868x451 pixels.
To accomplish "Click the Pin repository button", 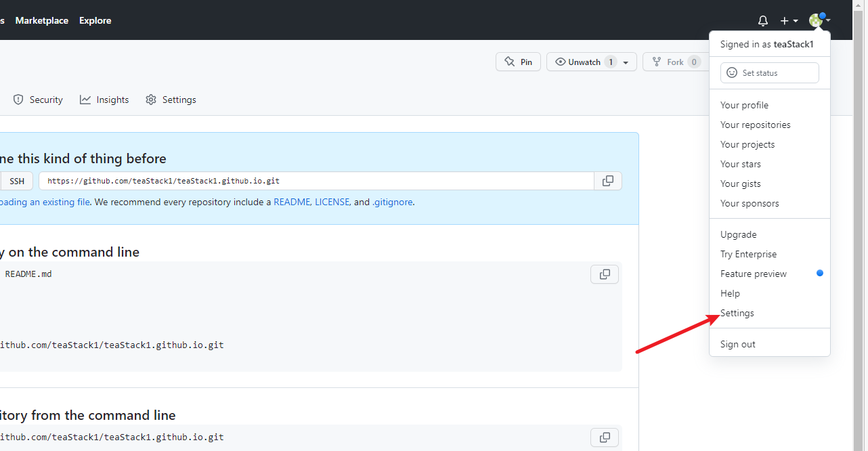I will pyautogui.click(x=519, y=62).
